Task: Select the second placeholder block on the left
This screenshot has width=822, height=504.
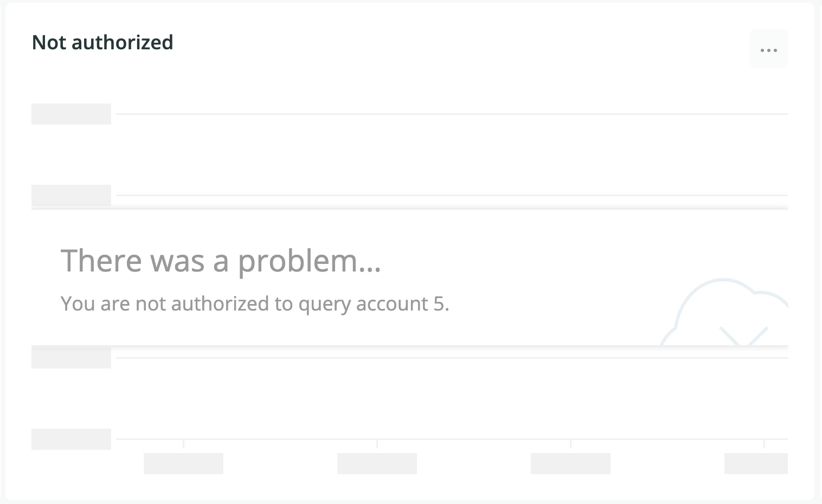Action: 71,195
